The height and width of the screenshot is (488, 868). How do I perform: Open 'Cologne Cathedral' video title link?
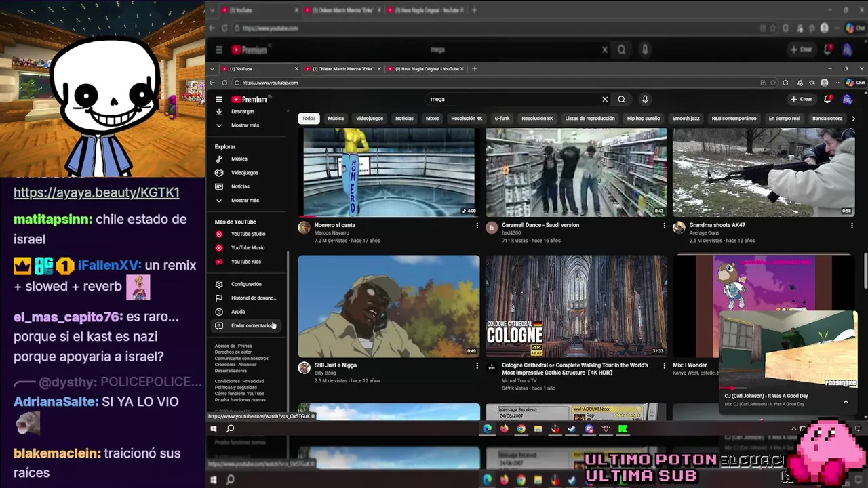point(574,369)
